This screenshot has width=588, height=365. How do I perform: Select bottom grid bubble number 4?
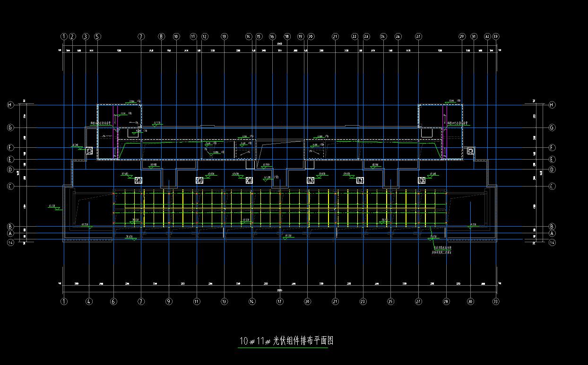(89, 301)
